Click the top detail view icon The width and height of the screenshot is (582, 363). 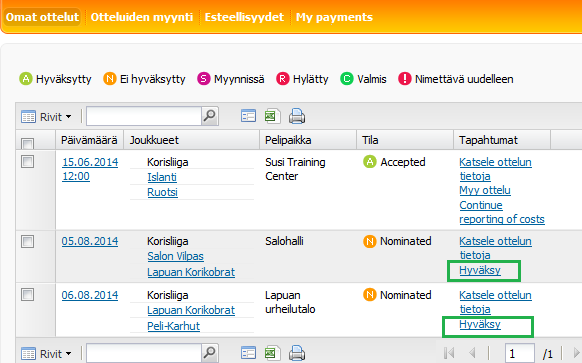pyautogui.click(x=248, y=116)
